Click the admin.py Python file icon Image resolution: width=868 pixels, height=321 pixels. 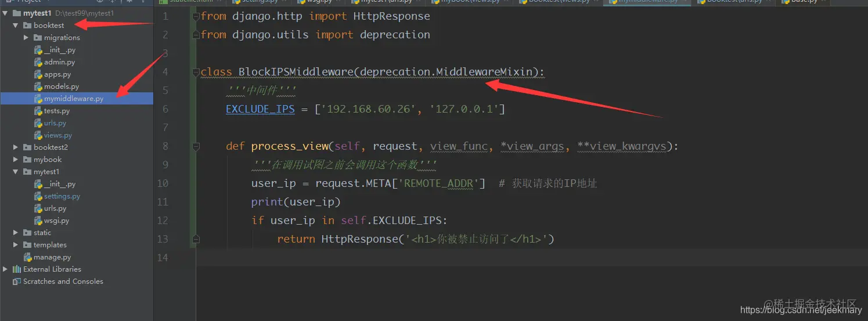pyautogui.click(x=38, y=62)
